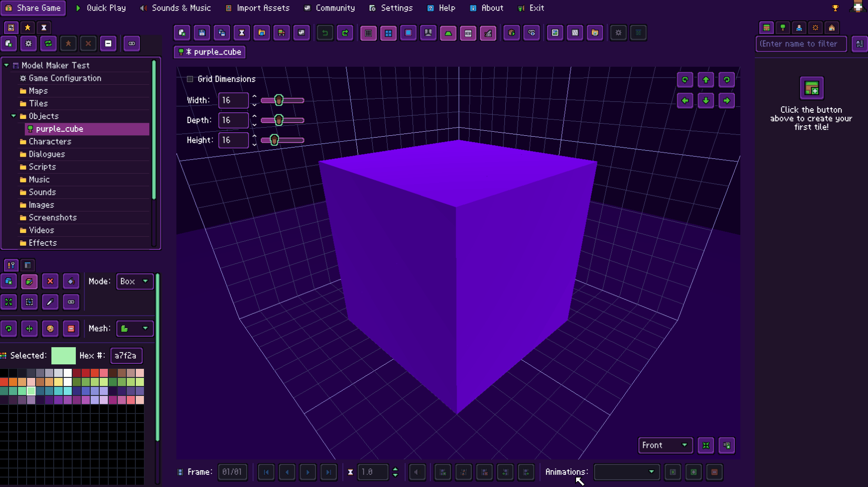Screen dimensions: 868x487
Task: Select the paint bucket fill tool
Action: [x=71, y=281]
